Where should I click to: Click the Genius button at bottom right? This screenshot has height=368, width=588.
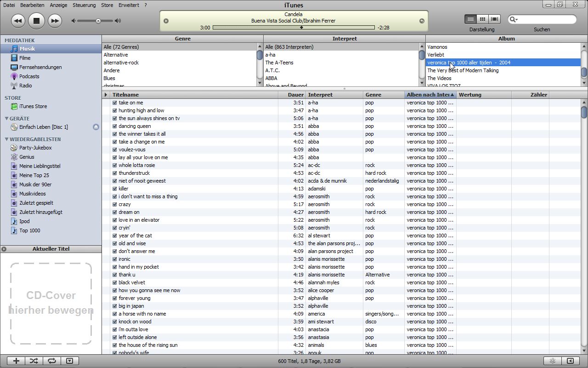(x=553, y=361)
